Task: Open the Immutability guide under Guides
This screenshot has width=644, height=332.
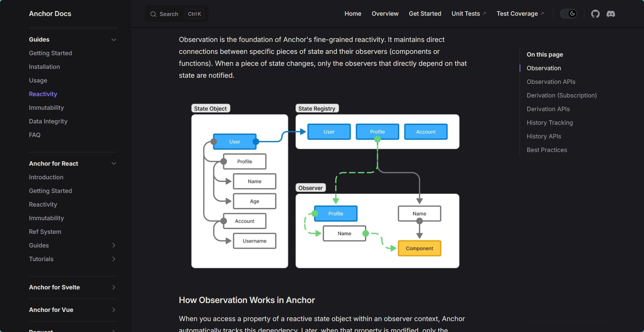Action: point(46,108)
